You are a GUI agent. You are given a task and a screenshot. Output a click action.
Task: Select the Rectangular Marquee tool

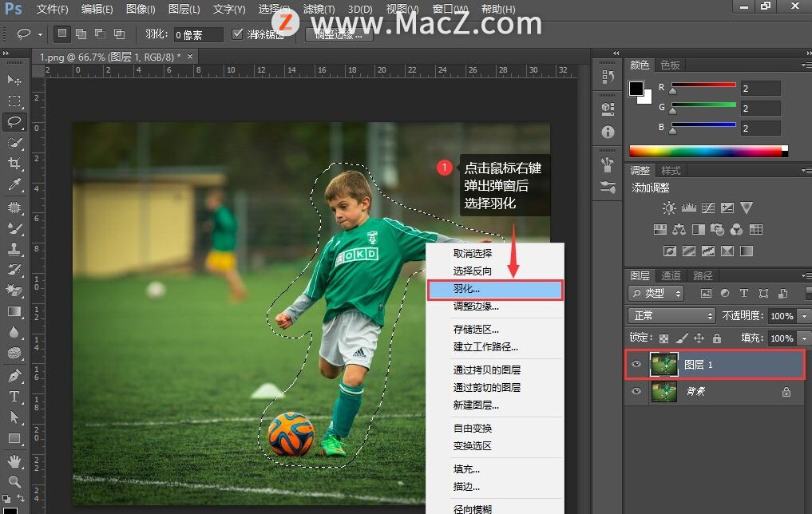coord(14,101)
